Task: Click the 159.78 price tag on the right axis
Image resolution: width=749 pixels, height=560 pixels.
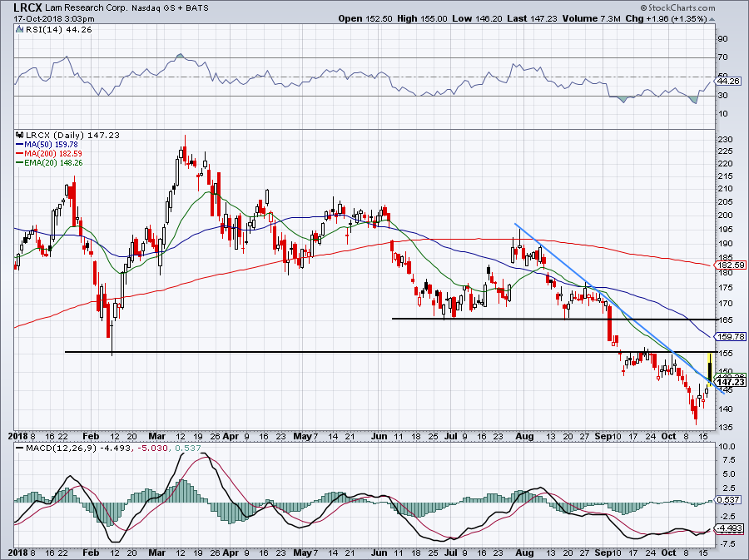Action: (731, 336)
